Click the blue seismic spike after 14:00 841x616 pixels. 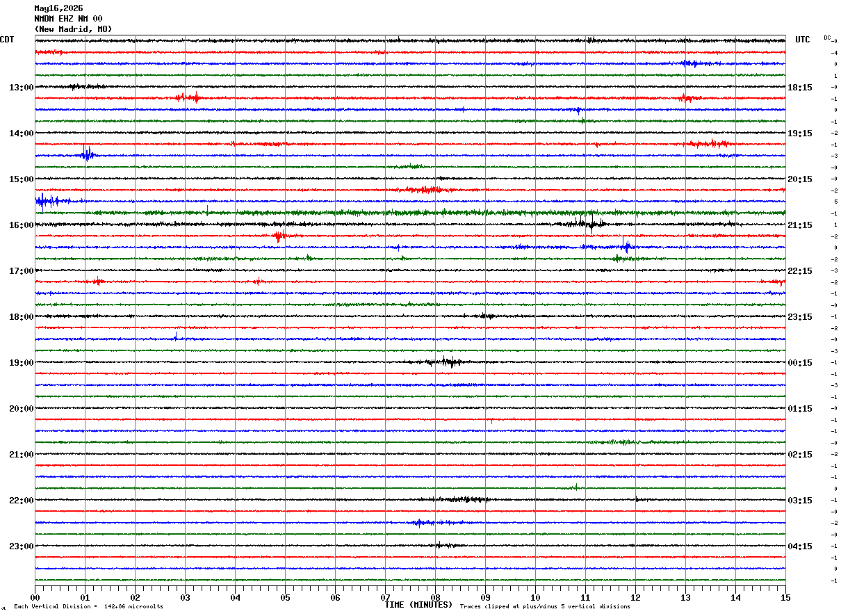pos(86,154)
